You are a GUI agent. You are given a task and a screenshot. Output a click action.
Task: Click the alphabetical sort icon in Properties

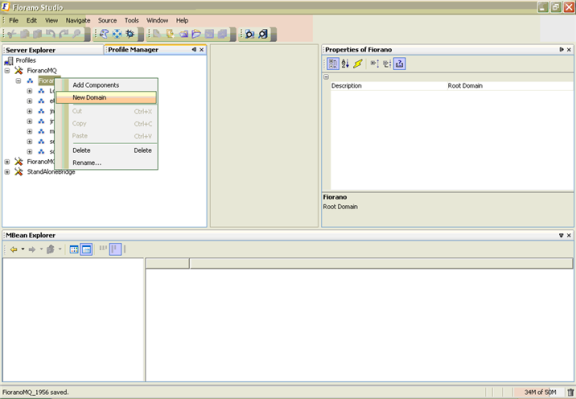tap(345, 64)
